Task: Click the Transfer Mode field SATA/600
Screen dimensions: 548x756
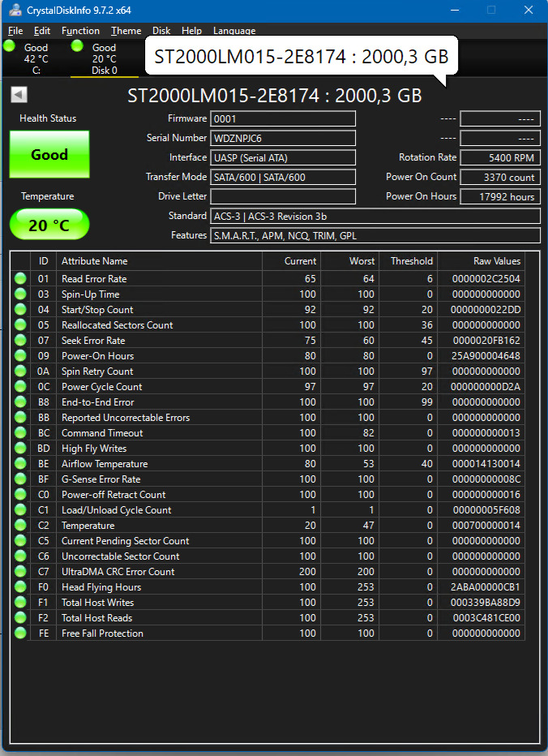Action: (283, 177)
